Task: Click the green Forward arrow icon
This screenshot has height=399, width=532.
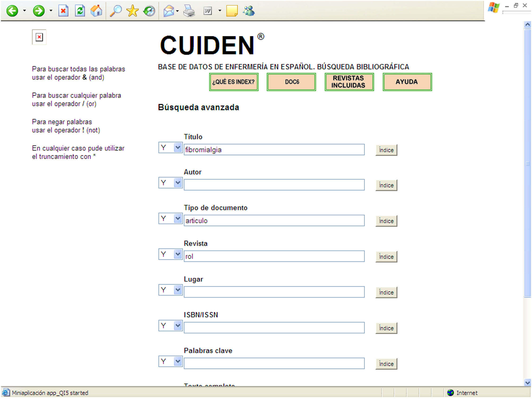Action: (39, 11)
